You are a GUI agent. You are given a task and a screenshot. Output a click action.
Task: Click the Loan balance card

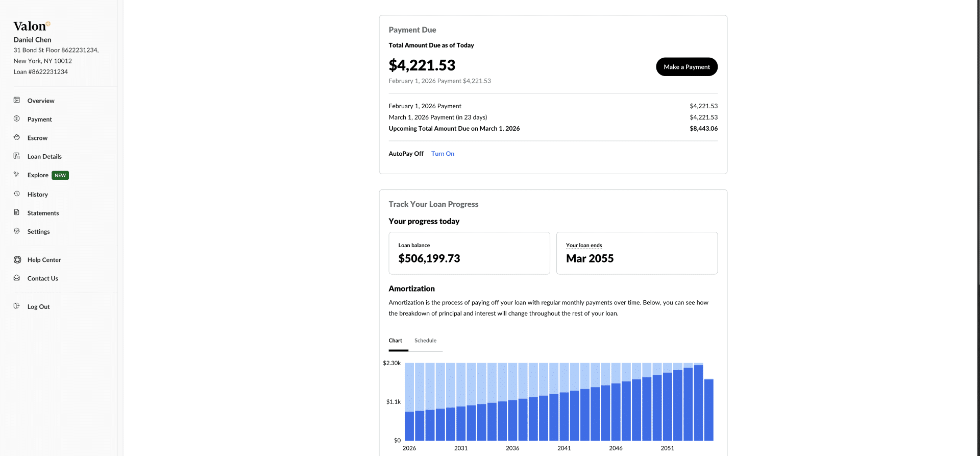[469, 253]
